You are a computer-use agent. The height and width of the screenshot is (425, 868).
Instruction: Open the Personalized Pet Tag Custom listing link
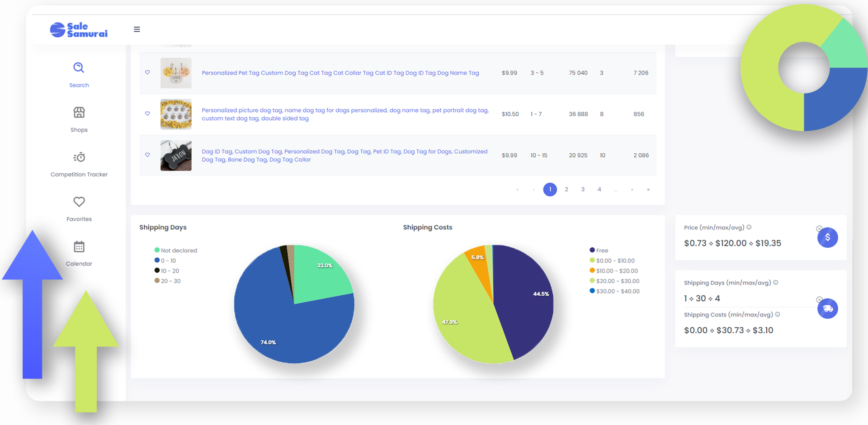click(340, 73)
